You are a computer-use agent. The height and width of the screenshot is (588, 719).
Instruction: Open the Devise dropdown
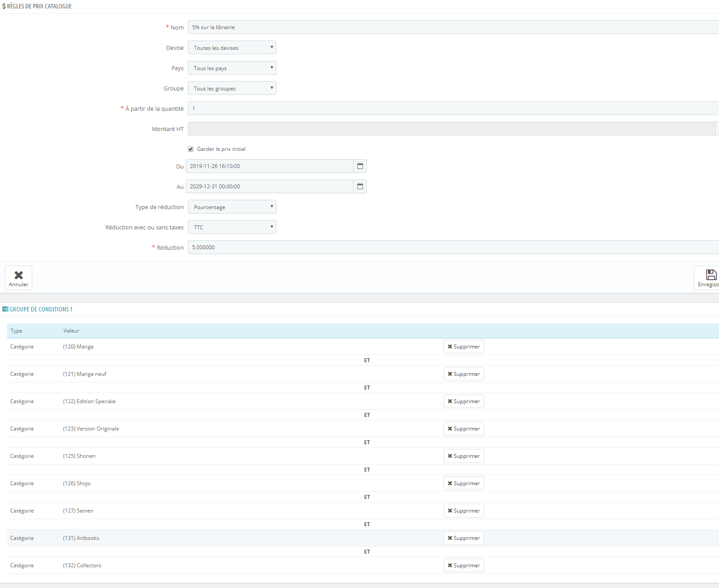(232, 48)
